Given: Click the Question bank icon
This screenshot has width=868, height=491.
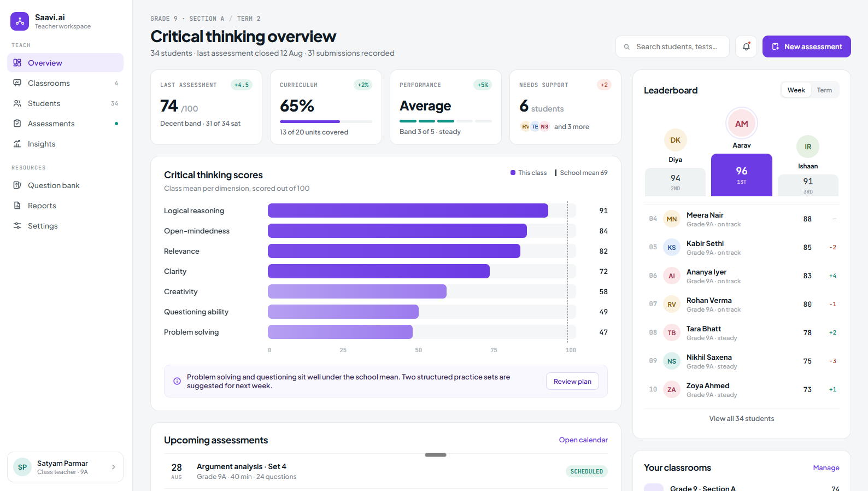Looking at the screenshot, I should 17,185.
